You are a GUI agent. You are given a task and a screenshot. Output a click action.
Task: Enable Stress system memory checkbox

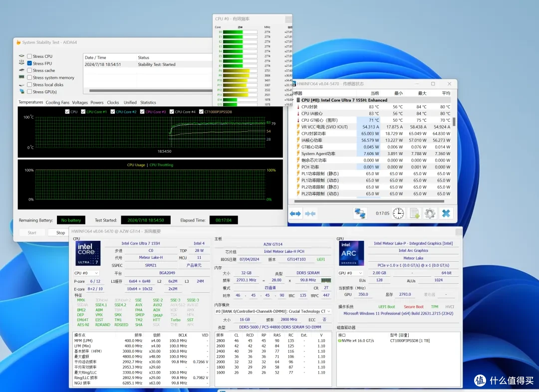coord(29,78)
